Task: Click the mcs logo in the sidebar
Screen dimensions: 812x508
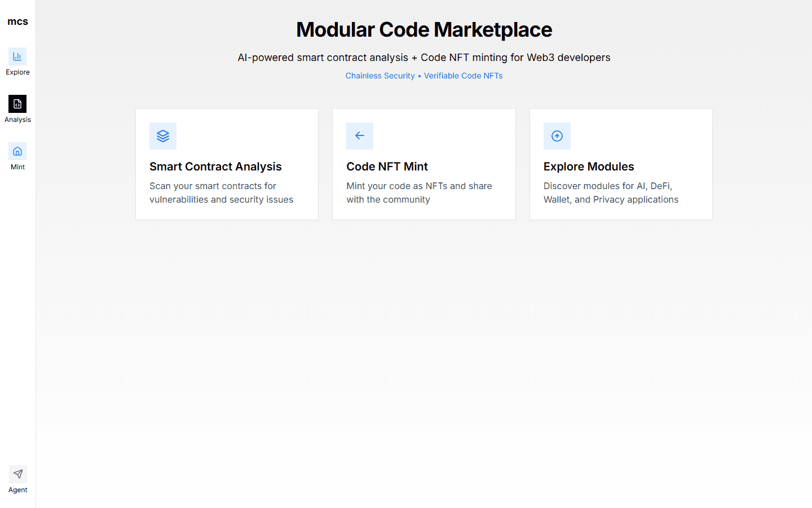Action: pyautogui.click(x=17, y=21)
